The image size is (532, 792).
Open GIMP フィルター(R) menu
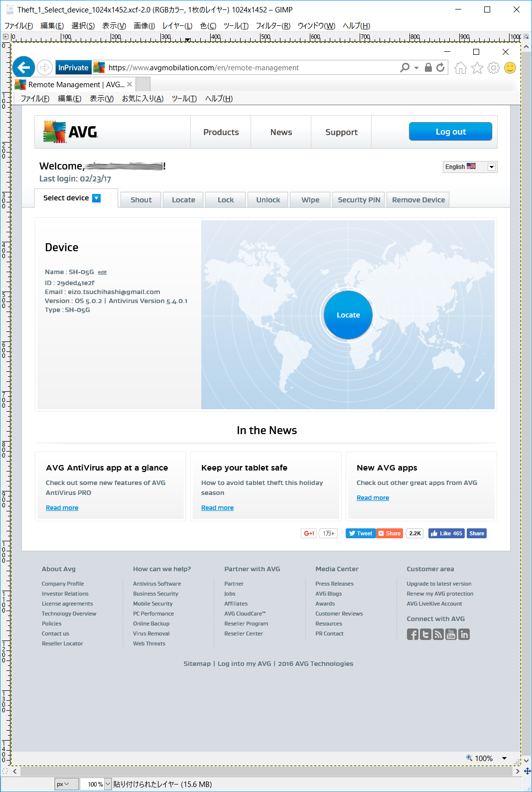pyautogui.click(x=273, y=25)
